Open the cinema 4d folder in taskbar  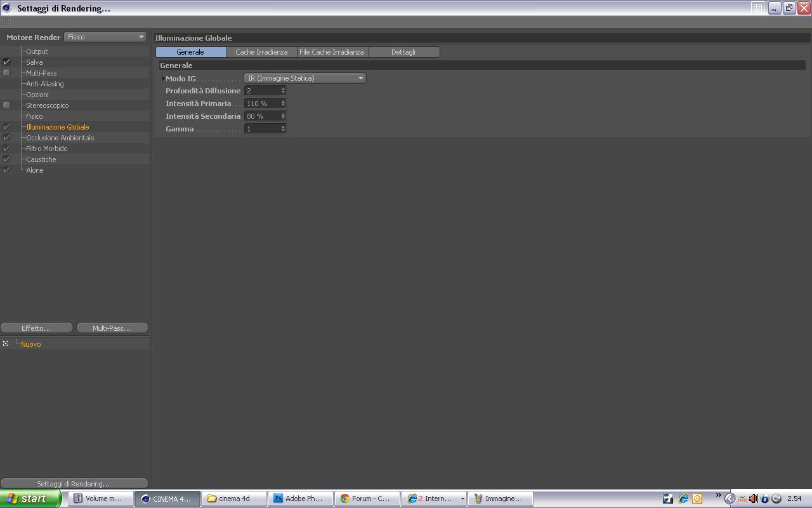point(234,498)
